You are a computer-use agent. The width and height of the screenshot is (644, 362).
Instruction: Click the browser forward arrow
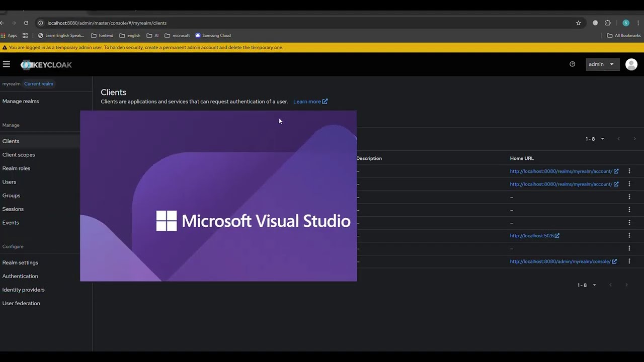(x=14, y=23)
